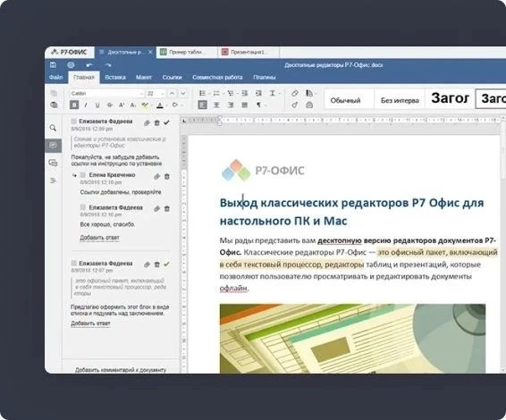Toggle bold formatting
506x420 pixels.
pyautogui.click(x=74, y=105)
